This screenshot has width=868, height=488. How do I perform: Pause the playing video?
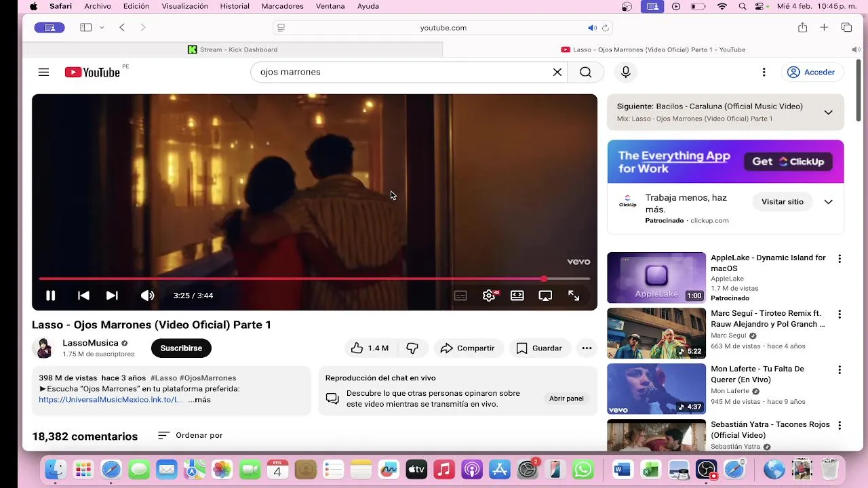pyautogui.click(x=50, y=296)
